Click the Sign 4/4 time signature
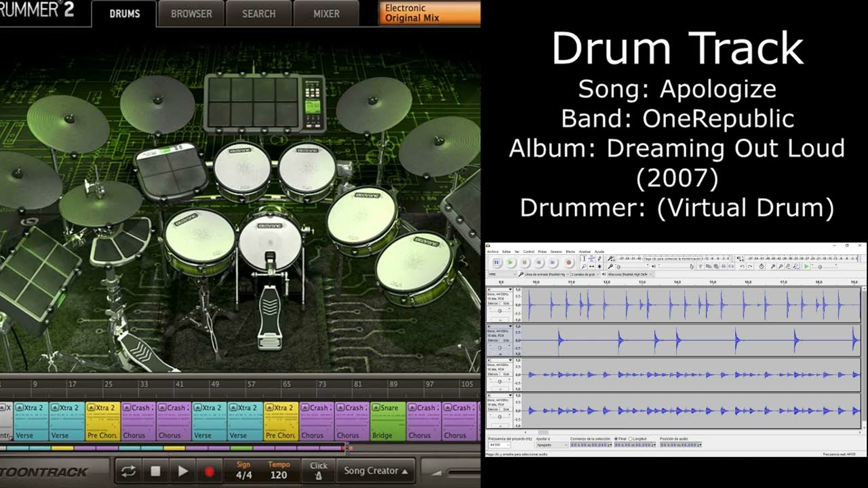Viewport: 868px width, 488px height. (x=243, y=470)
